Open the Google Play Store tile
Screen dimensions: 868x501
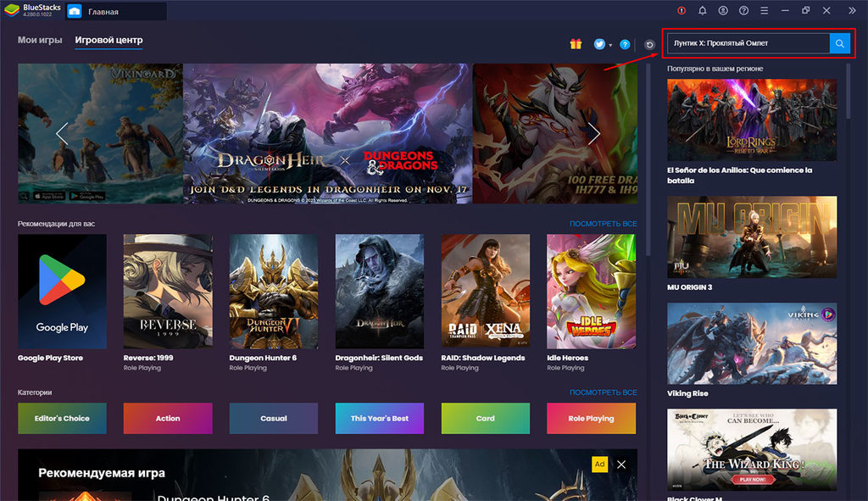62,291
